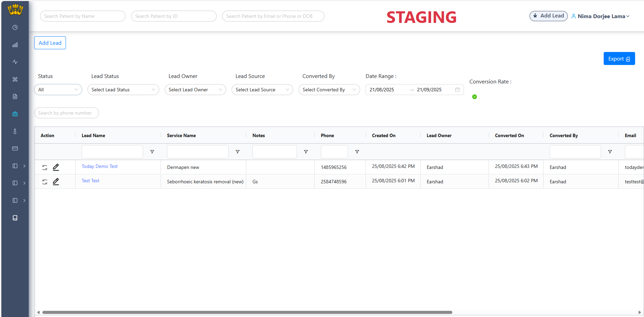Click the pie chart icon in sidebar
The width and height of the screenshot is (644, 317).
15,27
